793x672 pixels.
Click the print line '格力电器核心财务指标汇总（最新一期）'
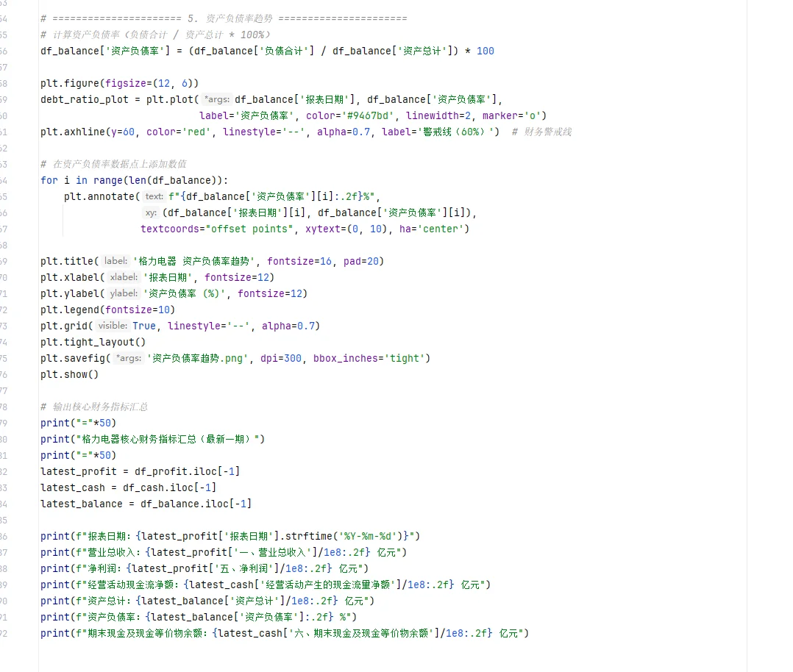(153, 440)
